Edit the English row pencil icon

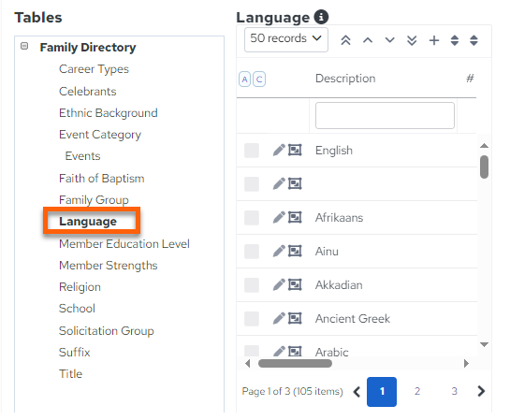279,151
